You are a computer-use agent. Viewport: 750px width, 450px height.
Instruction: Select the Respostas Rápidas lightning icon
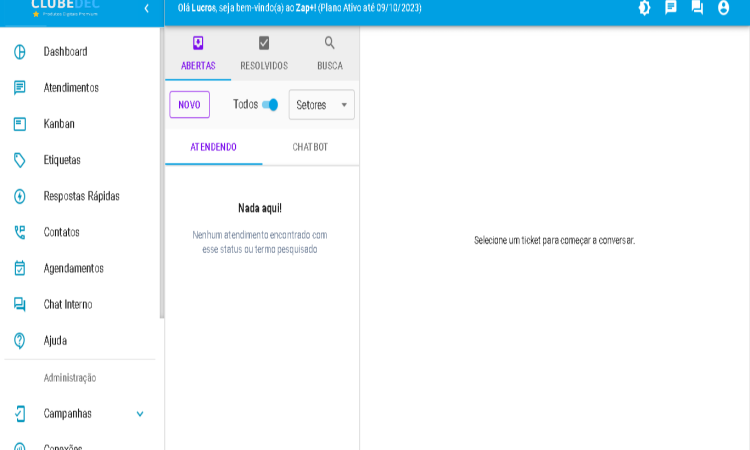coord(19,196)
